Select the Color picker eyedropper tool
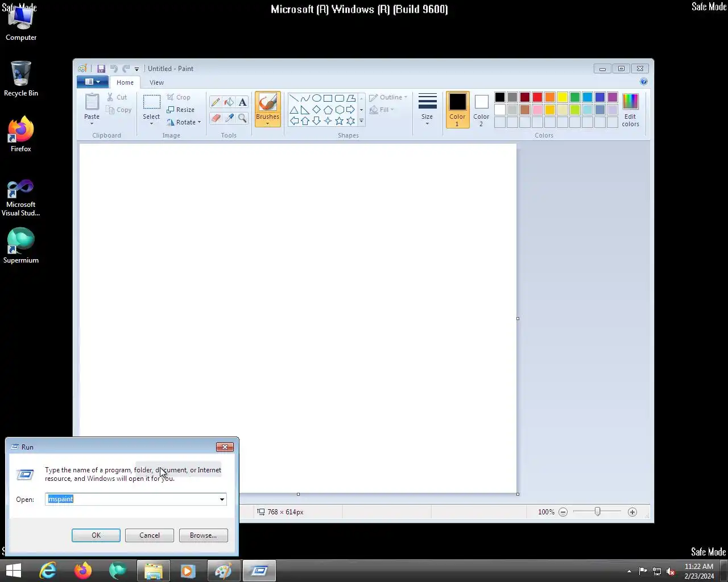 (x=229, y=118)
